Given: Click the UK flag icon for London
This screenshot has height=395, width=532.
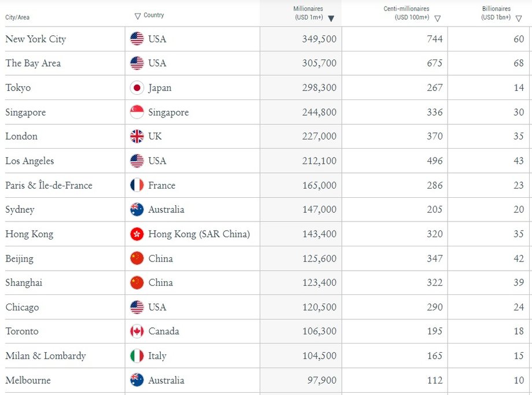Looking at the screenshot, I should [137, 136].
